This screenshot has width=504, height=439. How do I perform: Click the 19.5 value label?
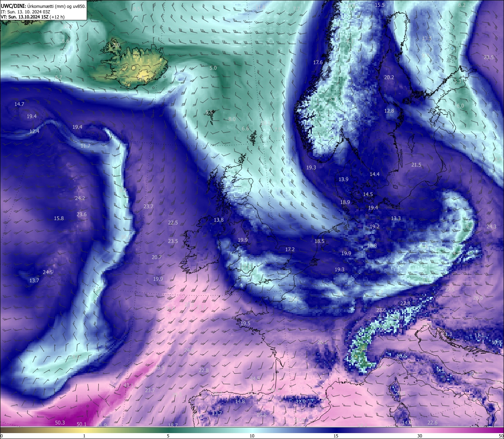pyautogui.click(x=245, y=324)
